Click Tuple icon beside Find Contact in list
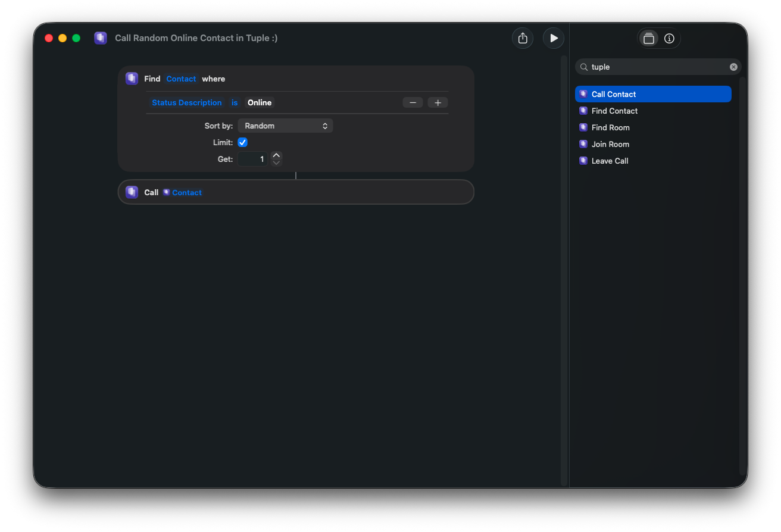Image resolution: width=781 pixels, height=532 pixels. [583, 111]
